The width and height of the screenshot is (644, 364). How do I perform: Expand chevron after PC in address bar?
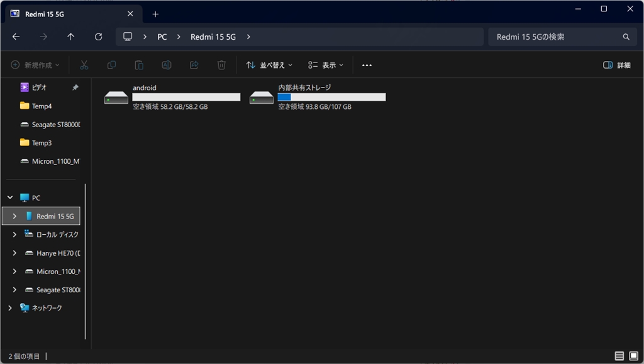[x=179, y=37]
